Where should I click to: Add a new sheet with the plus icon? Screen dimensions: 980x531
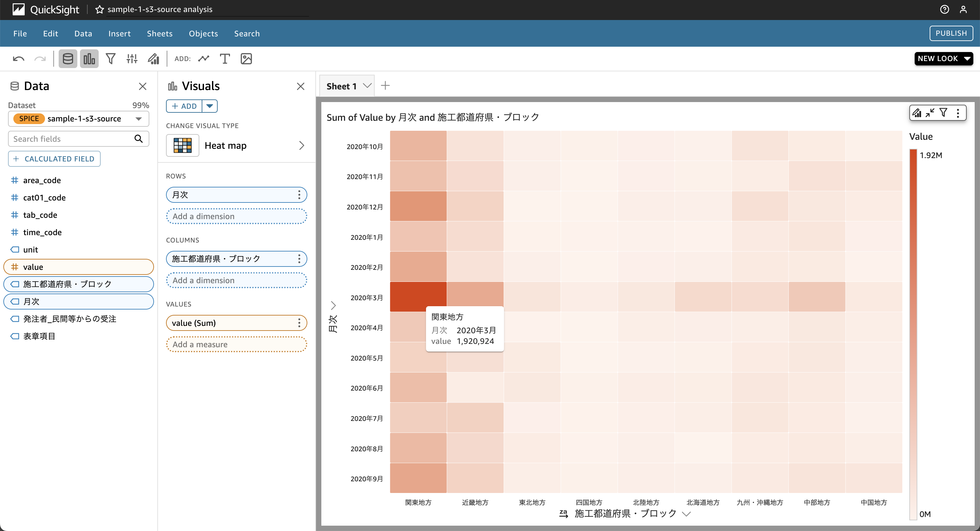click(385, 86)
